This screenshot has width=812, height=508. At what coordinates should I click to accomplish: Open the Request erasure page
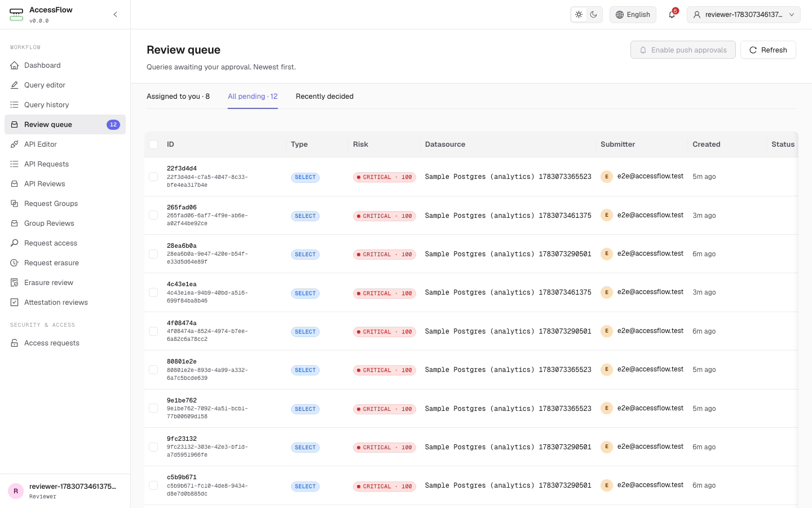(65, 263)
